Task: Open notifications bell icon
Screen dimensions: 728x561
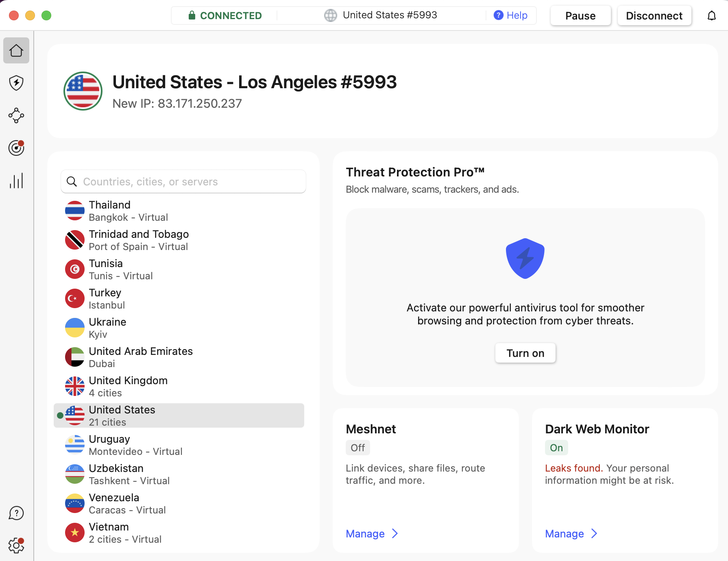Action: [x=712, y=15]
